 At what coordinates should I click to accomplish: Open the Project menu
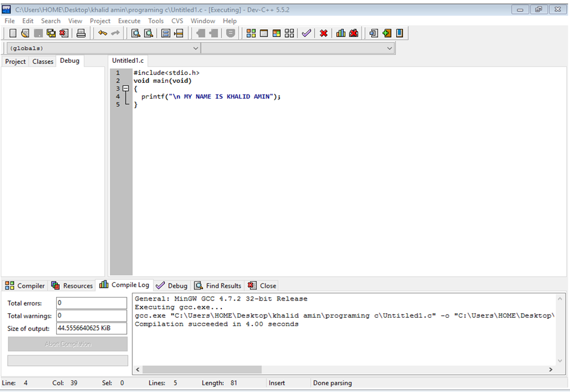100,21
